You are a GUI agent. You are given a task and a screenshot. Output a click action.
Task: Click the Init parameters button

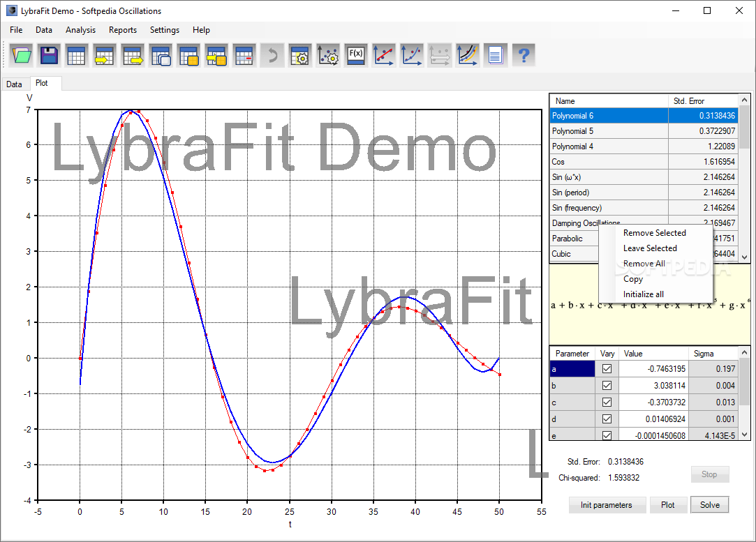pos(607,505)
